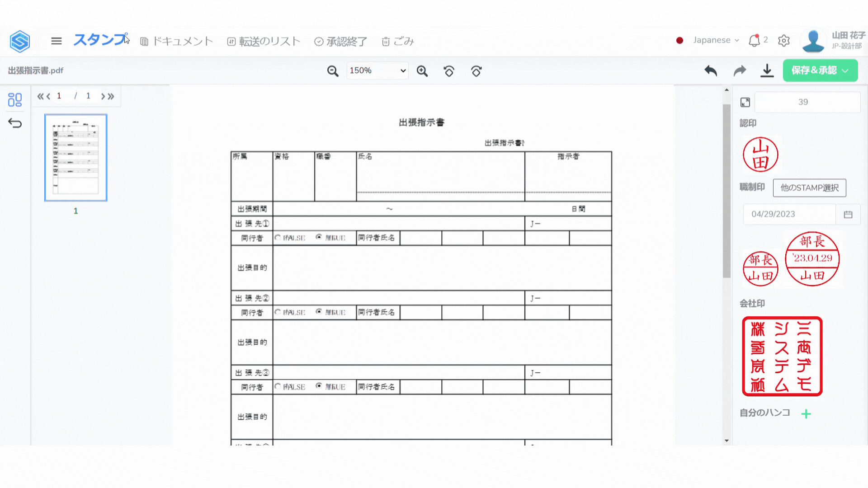Screen dimensions: 868x488
Task: Select FALSE radio for first 同行者 row
Action: click(278, 237)
